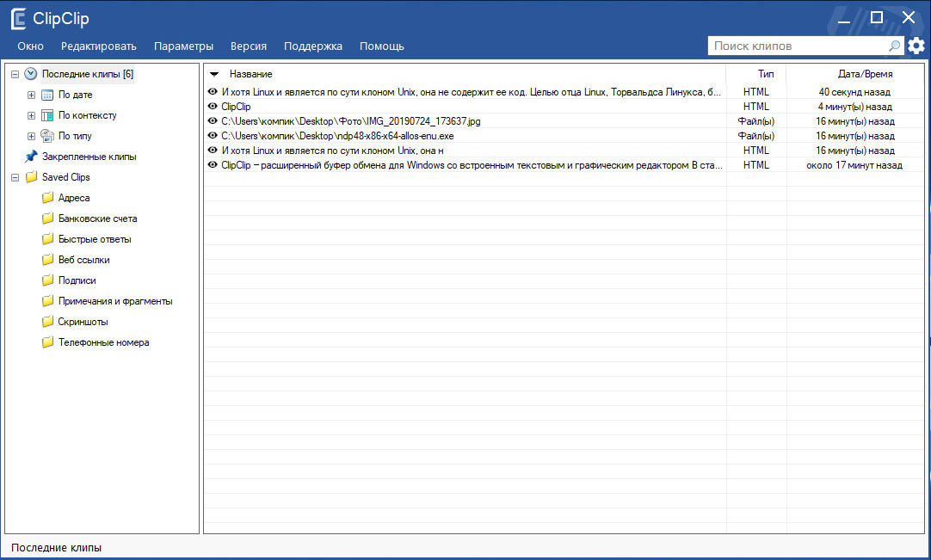
Task: Select the По дате tree item
Action: point(76,95)
